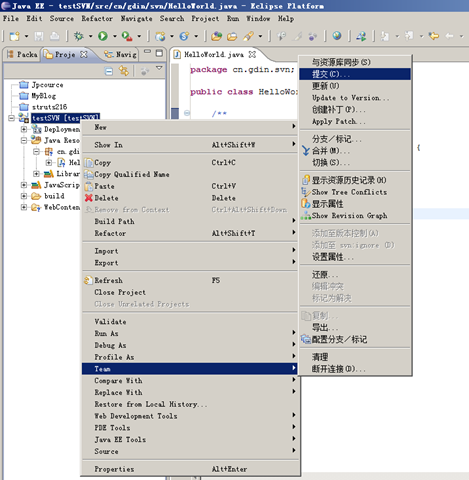The image size is (469, 480).
Task: Click Link with Editor icon
Action: pyautogui.click(x=124, y=71)
